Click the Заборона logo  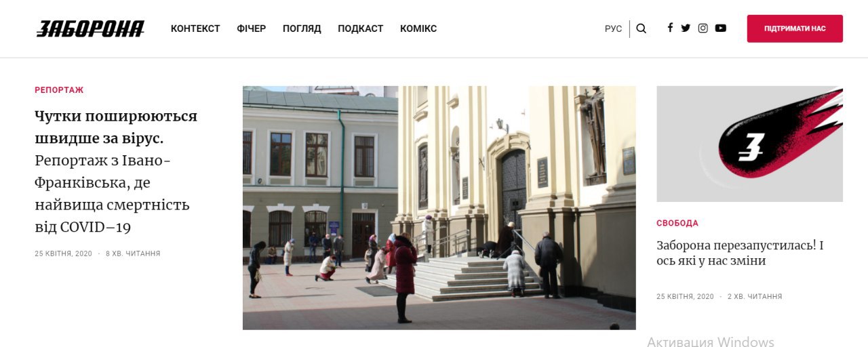pyautogui.click(x=90, y=28)
